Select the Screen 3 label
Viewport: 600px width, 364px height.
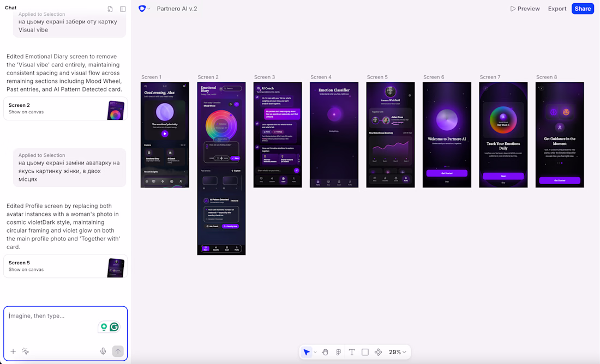coord(265,77)
